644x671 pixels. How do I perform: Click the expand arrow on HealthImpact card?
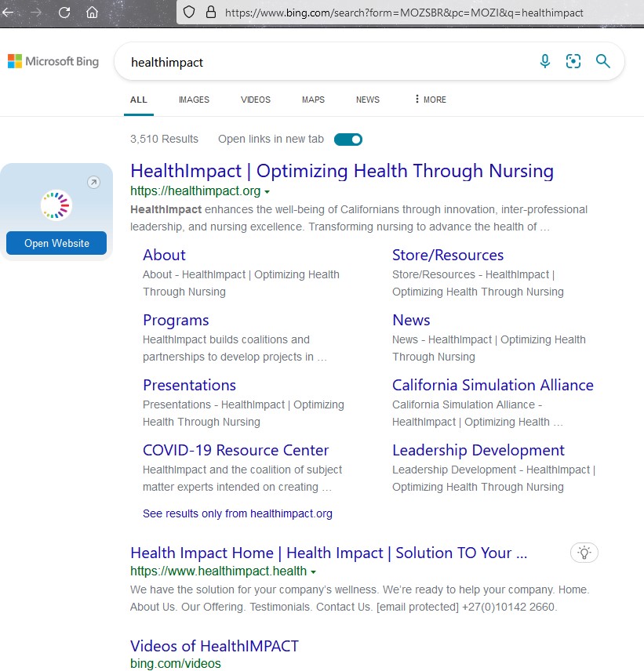point(93,183)
